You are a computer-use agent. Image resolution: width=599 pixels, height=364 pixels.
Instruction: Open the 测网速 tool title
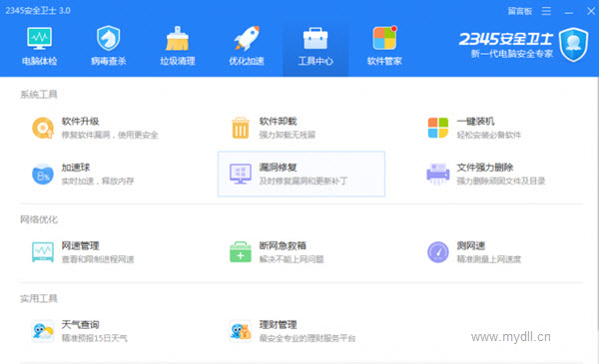click(471, 245)
